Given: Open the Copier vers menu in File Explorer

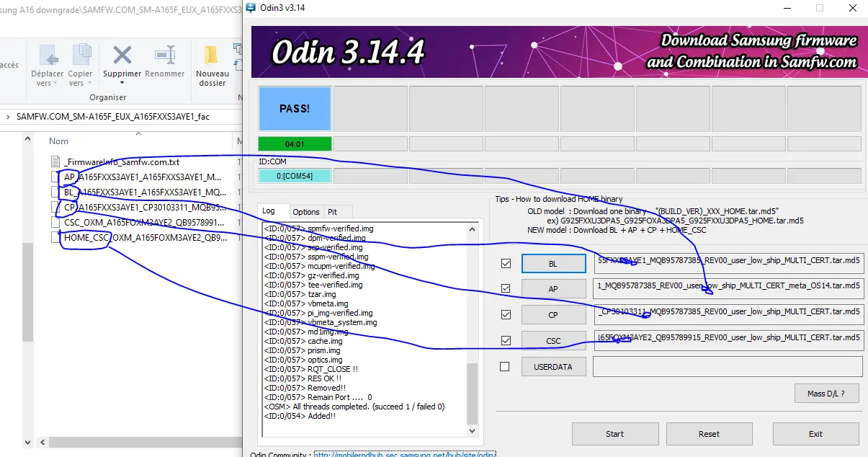Looking at the screenshot, I should 80,66.
